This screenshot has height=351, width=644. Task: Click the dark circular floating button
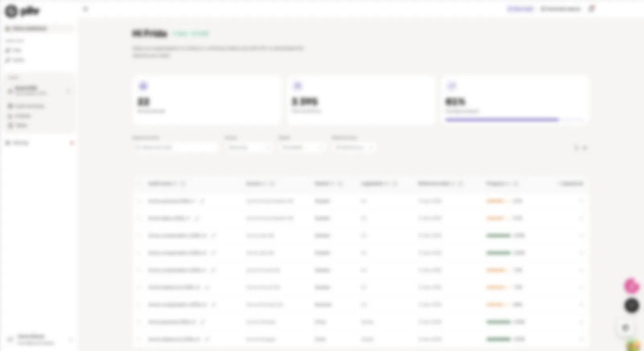[x=632, y=305]
